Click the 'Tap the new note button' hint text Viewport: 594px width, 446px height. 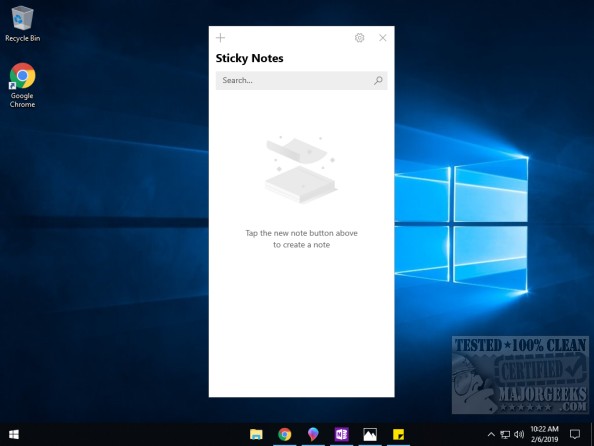(x=301, y=239)
